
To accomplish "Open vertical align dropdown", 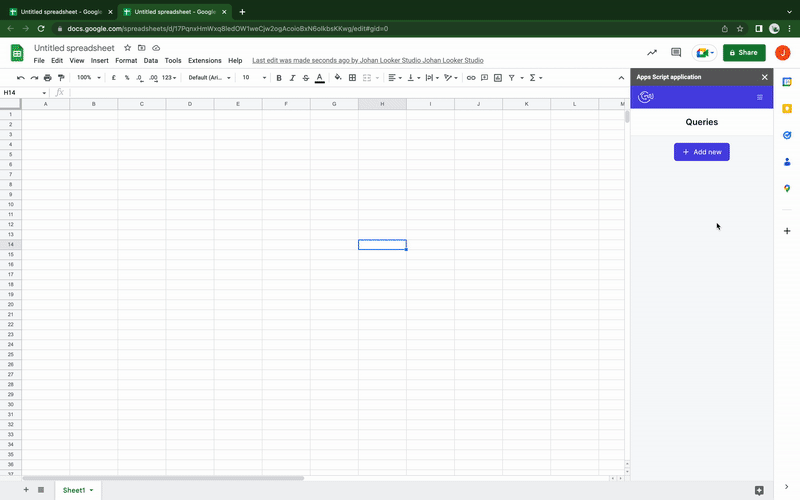I will (x=414, y=78).
